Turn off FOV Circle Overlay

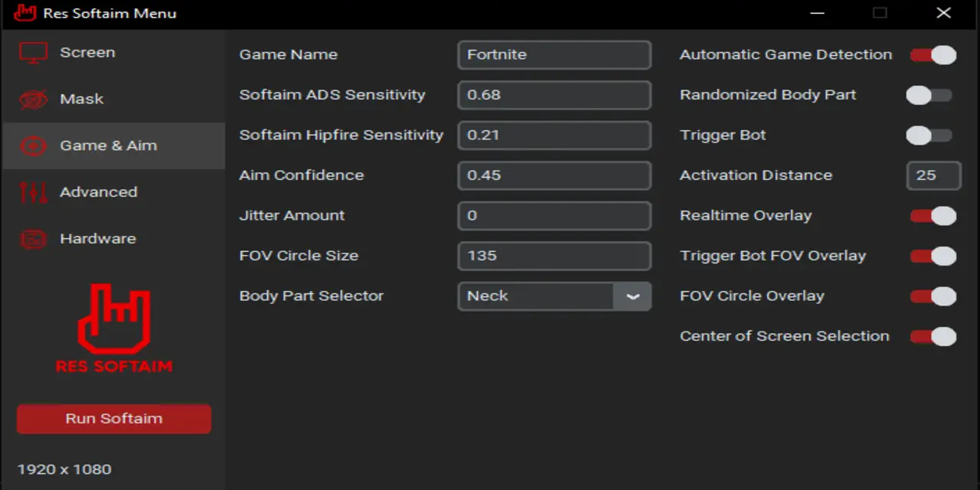pos(933,296)
